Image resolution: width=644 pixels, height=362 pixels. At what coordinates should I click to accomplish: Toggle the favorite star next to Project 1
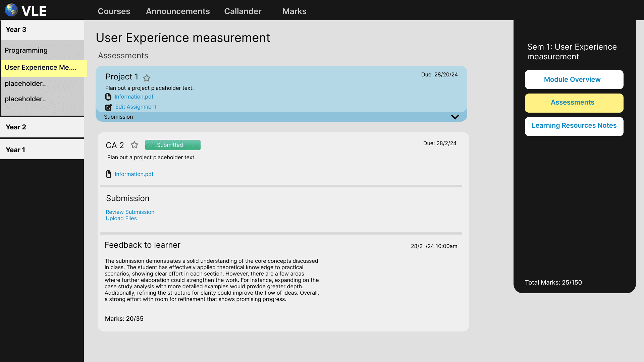point(147,78)
